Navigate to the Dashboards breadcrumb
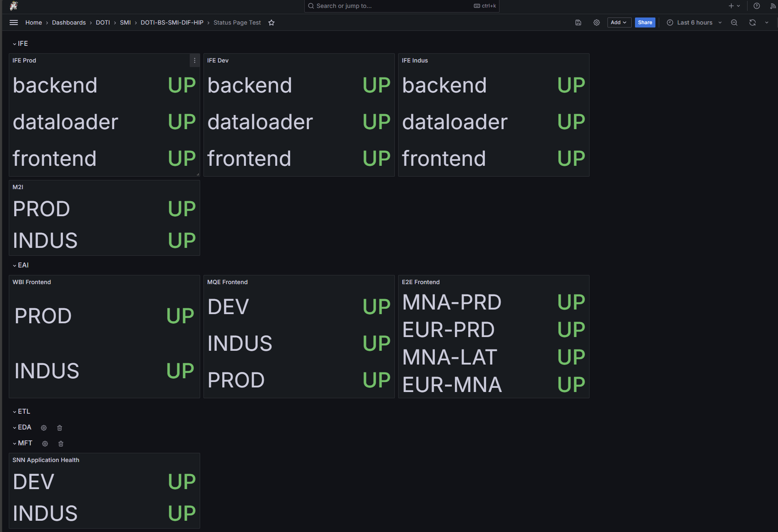The image size is (778, 532). coord(69,22)
